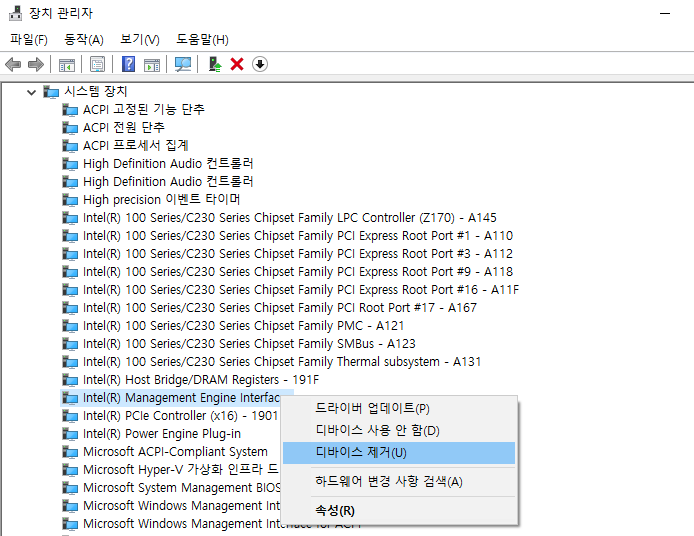Toggle the console tree pane icon
The height and width of the screenshot is (536, 694).
(x=67, y=65)
